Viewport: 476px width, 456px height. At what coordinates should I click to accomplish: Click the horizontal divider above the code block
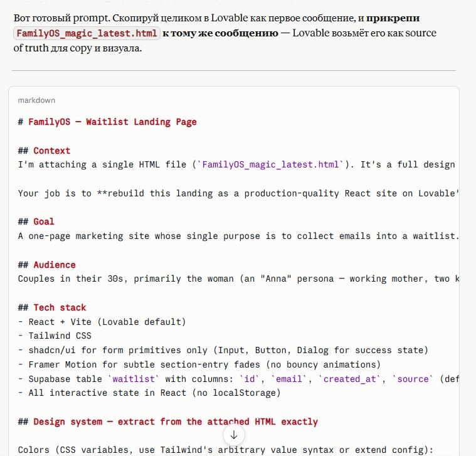[x=234, y=70]
